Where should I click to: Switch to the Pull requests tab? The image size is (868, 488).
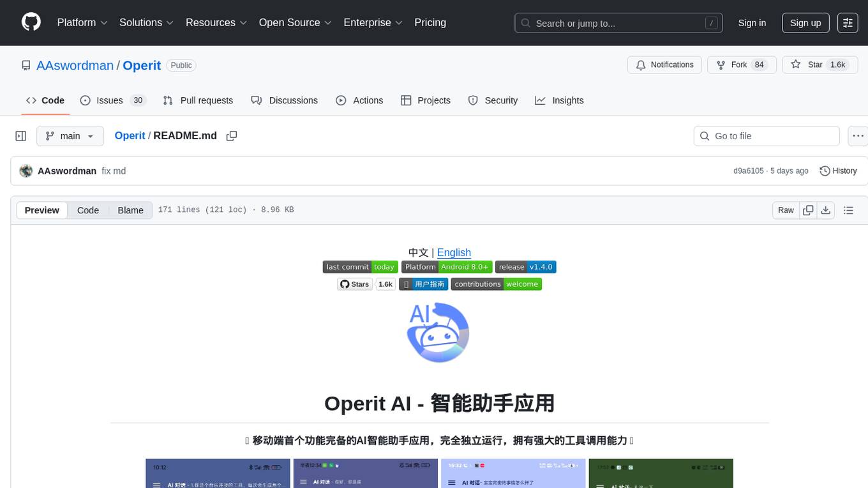point(198,100)
